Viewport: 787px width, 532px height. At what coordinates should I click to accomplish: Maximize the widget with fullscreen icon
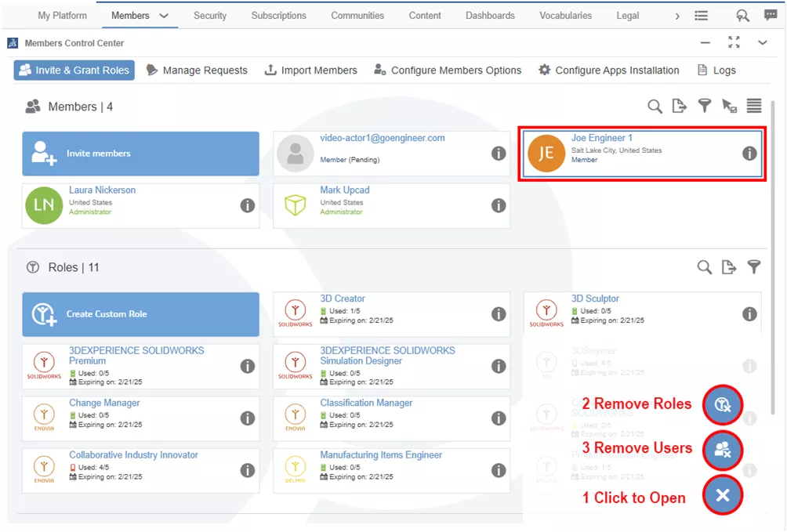tap(734, 42)
